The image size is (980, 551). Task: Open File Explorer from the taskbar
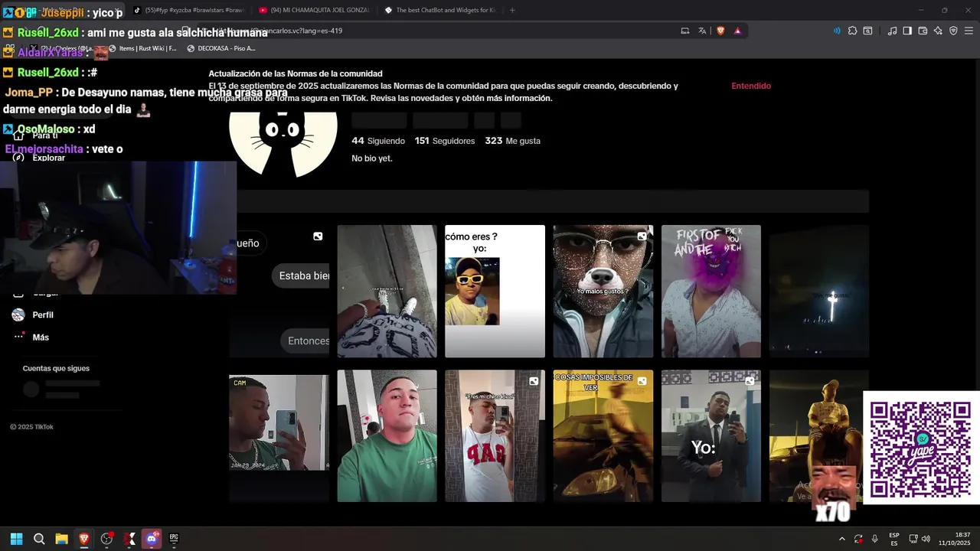coord(61,539)
